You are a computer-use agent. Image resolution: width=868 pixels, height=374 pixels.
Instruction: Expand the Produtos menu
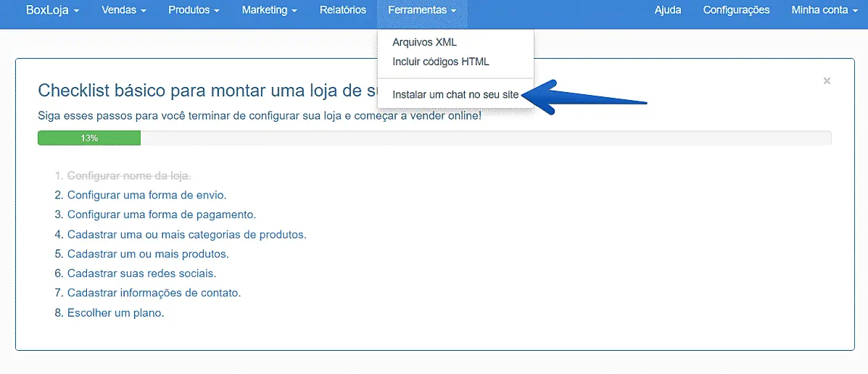(x=194, y=10)
